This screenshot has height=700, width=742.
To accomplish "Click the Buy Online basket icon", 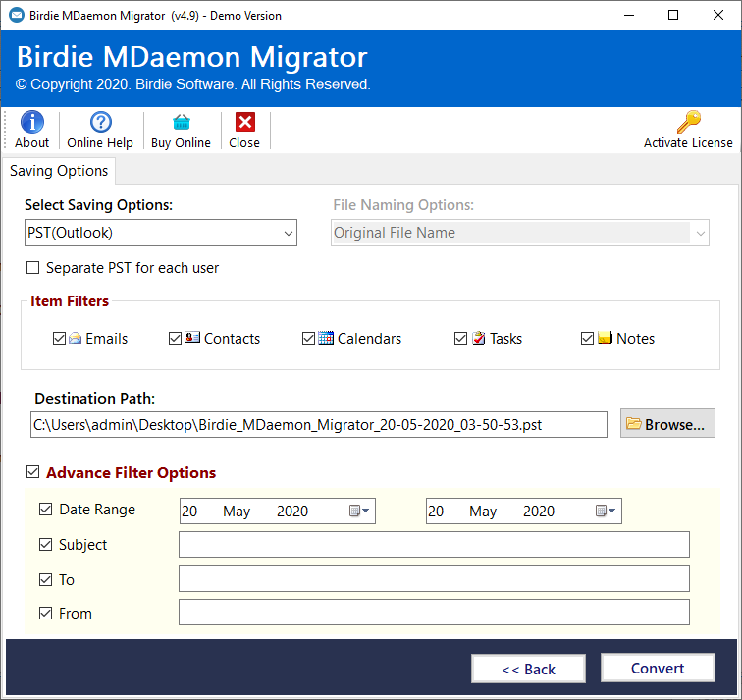I will point(182,122).
